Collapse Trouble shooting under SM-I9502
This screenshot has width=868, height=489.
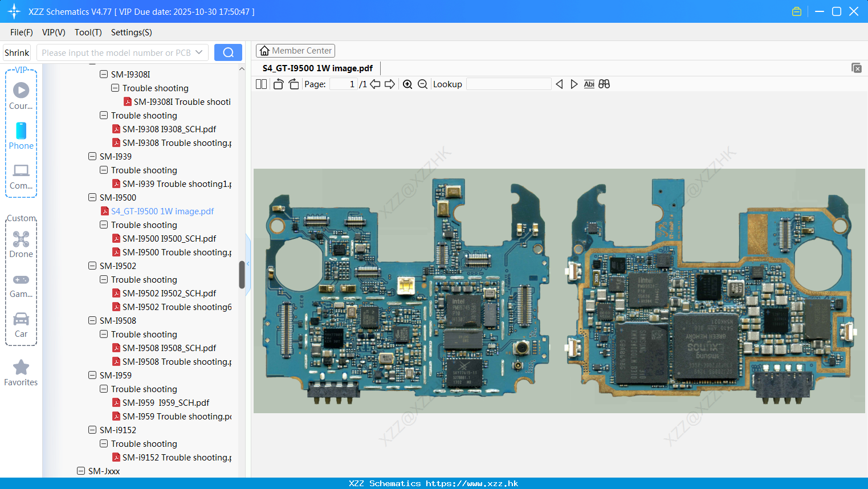104,279
